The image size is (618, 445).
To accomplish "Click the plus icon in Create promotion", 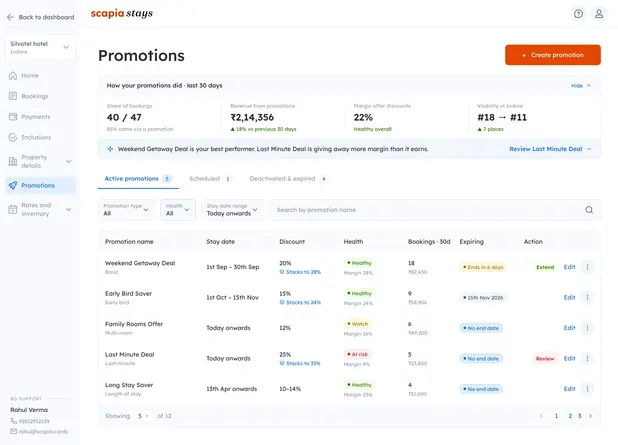I will 524,55.
